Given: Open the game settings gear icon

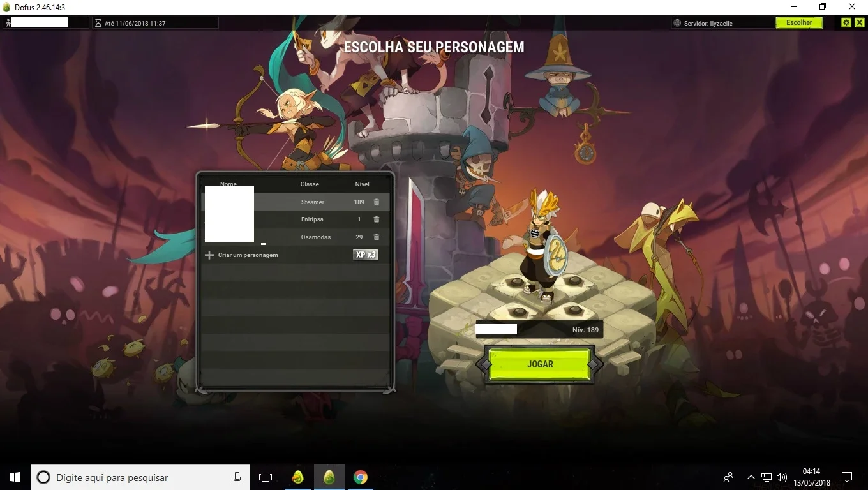Looking at the screenshot, I should pos(846,22).
